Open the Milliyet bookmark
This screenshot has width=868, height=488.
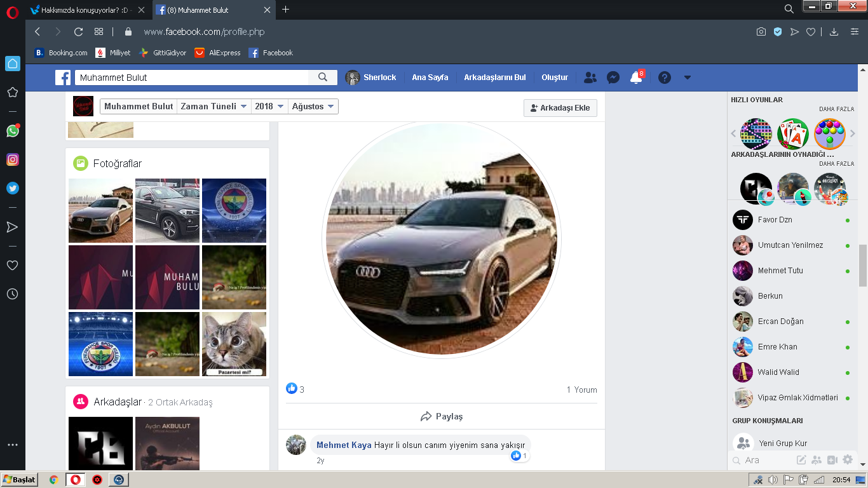[x=113, y=53]
